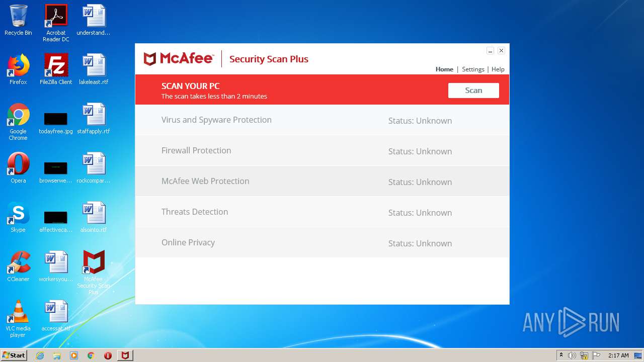Click the Scan button in McAfee
The height and width of the screenshot is (362, 644).
pyautogui.click(x=473, y=90)
